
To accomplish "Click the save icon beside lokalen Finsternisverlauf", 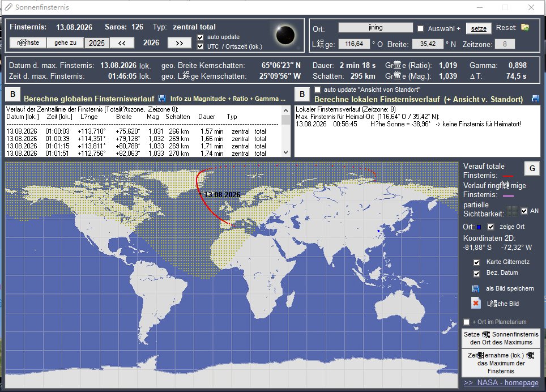I will 535,99.
